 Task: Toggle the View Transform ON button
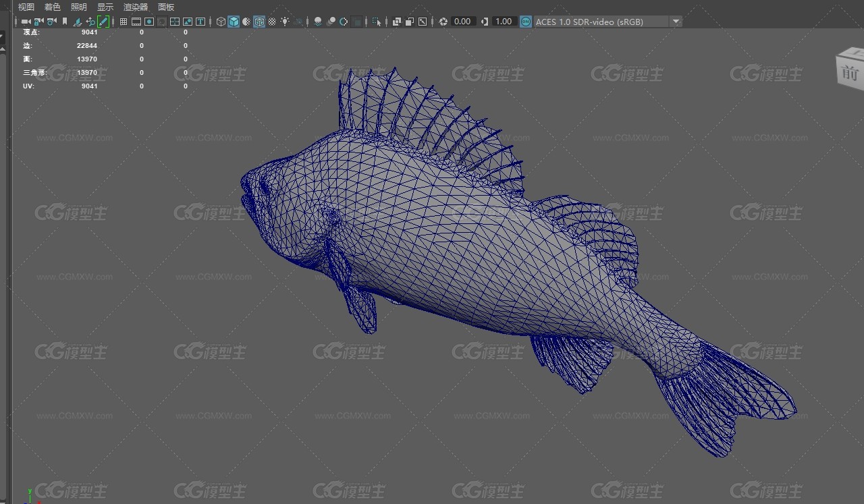(x=526, y=22)
